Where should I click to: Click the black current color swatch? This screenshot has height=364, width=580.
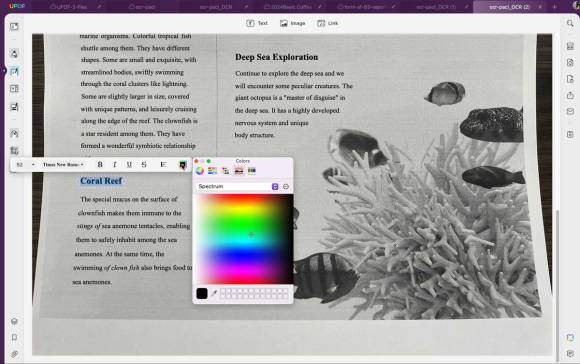click(x=202, y=293)
